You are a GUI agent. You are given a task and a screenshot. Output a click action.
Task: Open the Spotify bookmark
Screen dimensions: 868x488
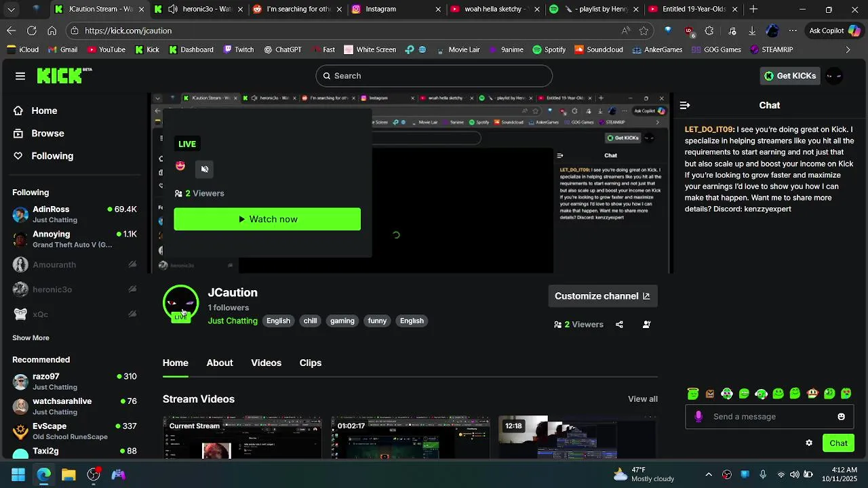point(549,49)
